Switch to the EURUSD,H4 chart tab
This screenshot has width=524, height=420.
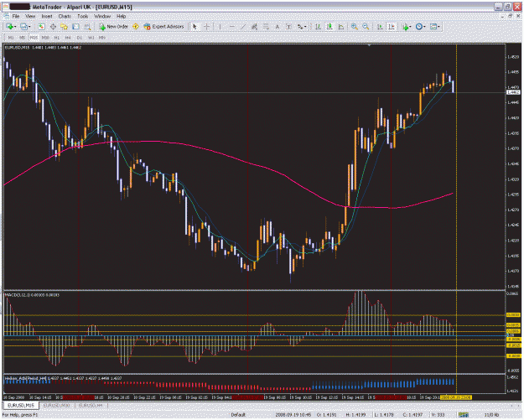click(91, 406)
